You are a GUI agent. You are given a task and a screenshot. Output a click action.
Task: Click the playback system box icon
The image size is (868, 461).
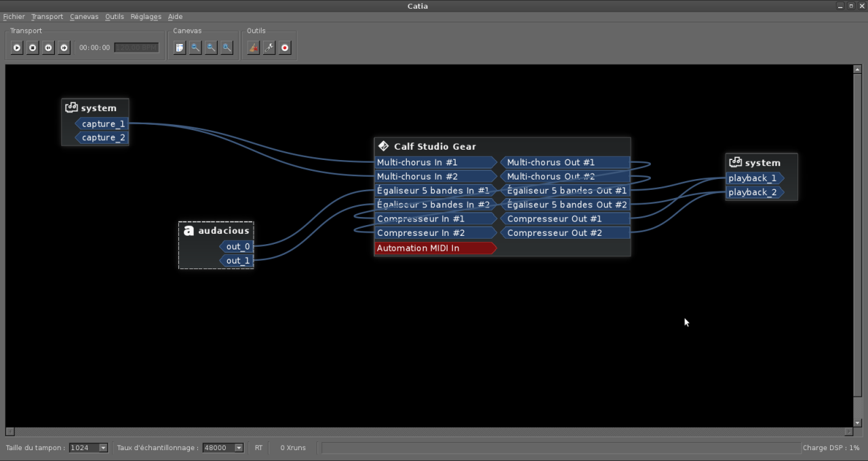(735, 162)
